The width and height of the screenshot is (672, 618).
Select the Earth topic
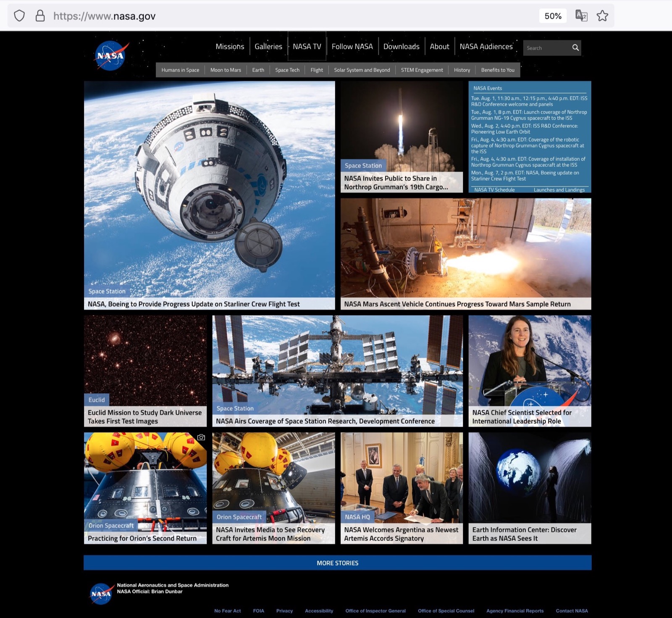(x=258, y=70)
